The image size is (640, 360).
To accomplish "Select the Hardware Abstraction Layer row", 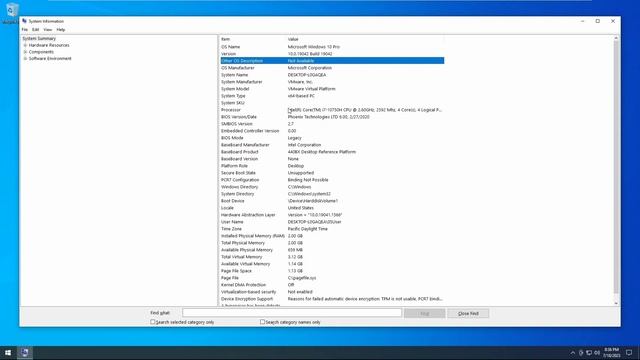I will point(332,215).
